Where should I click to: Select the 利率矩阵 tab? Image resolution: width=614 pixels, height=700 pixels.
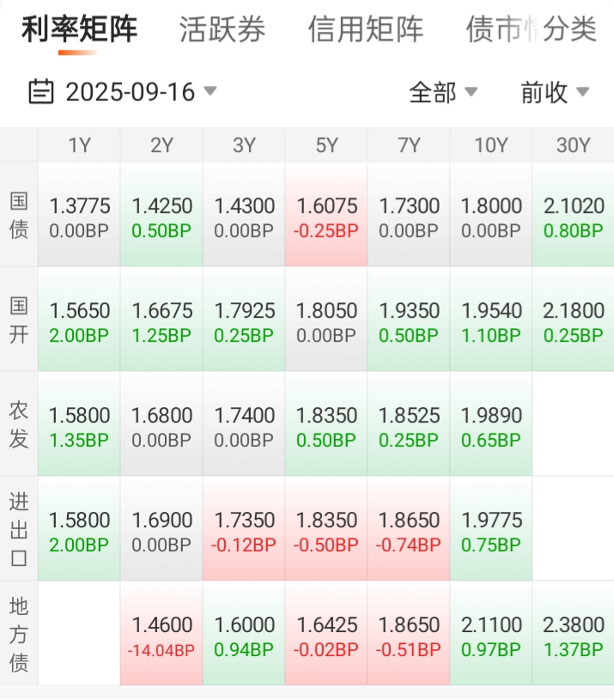79,29
